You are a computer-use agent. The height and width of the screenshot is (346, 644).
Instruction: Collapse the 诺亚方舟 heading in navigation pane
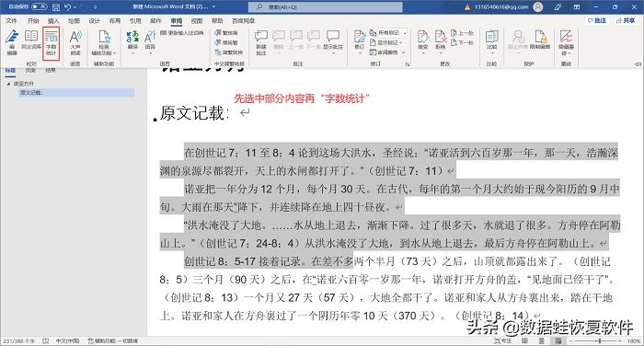8,84
